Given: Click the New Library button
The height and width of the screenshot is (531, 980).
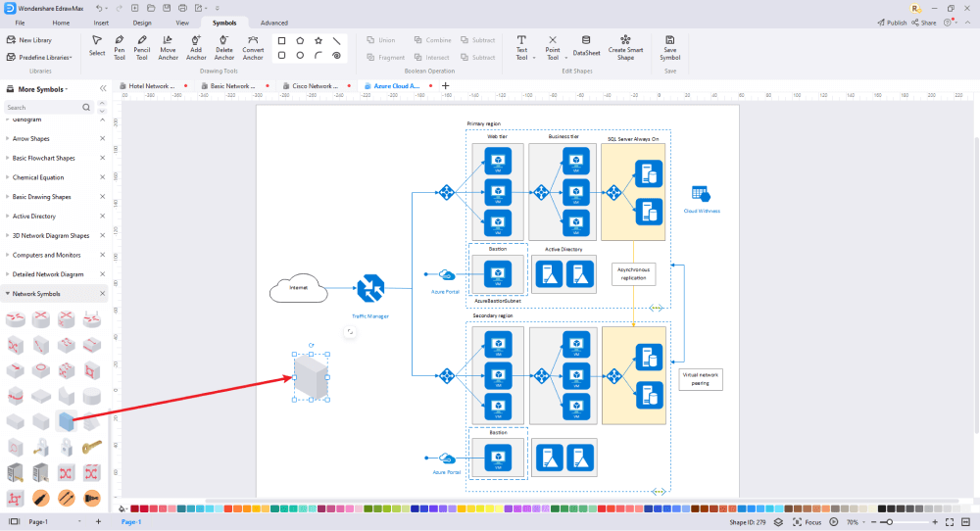Looking at the screenshot, I should point(29,40).
